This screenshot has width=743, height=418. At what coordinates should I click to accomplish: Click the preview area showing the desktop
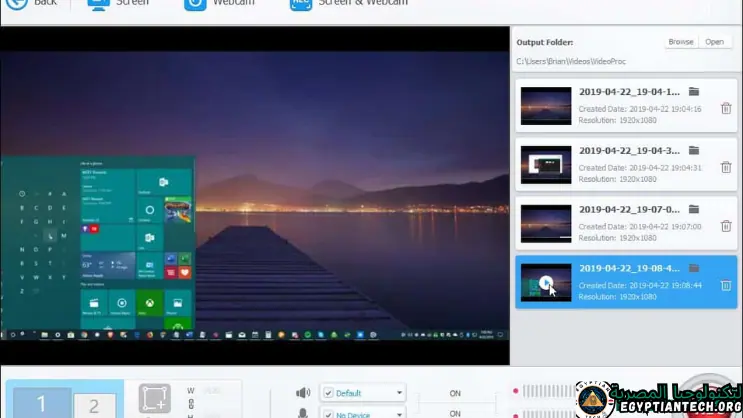pyautogui.click(x=255, y=195)
